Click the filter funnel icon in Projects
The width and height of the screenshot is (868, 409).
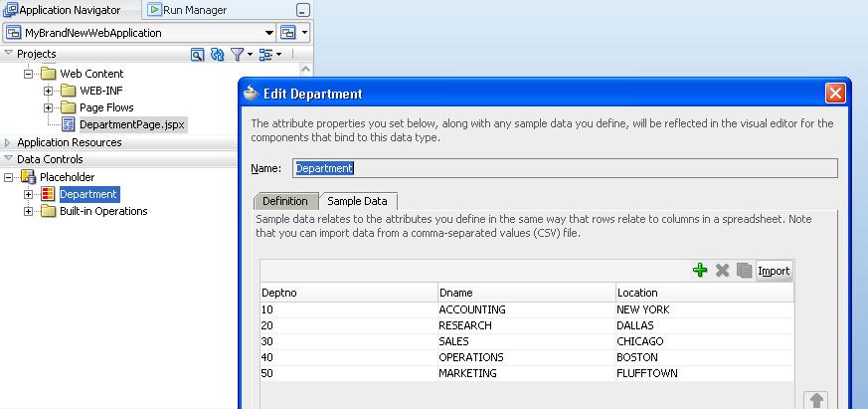[x=238, y=55]
